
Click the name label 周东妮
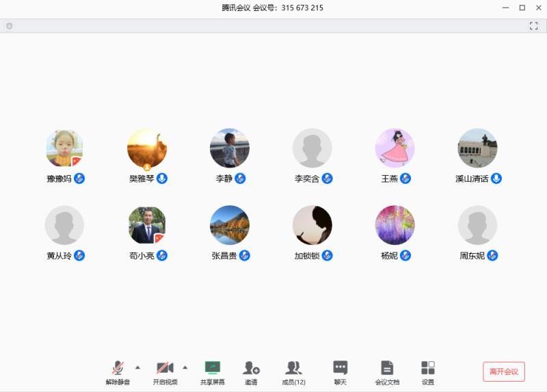point(472,256)
